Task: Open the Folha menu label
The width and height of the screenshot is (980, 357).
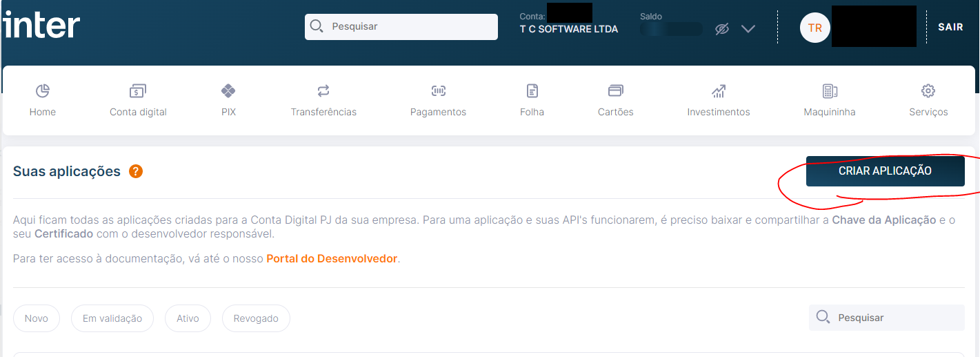Action: (x=532, y=112)
